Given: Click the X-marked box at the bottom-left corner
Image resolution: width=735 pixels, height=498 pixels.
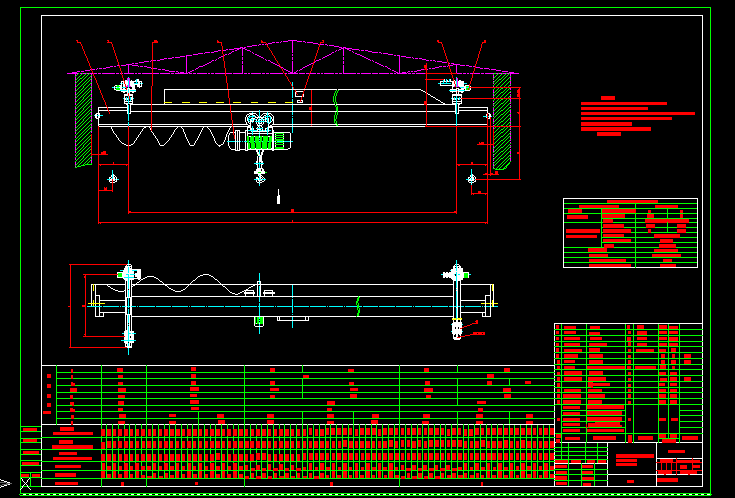Looking at the screenshot, I should [x=26, y=482].
